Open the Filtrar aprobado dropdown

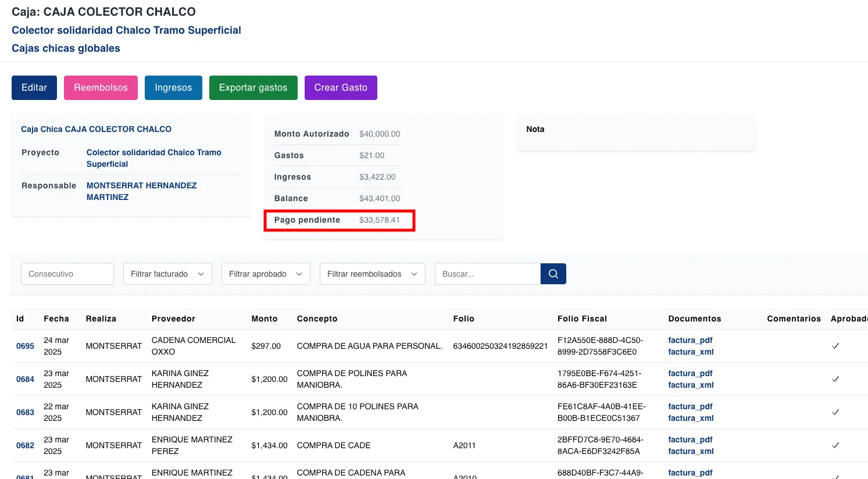point(266,274)
